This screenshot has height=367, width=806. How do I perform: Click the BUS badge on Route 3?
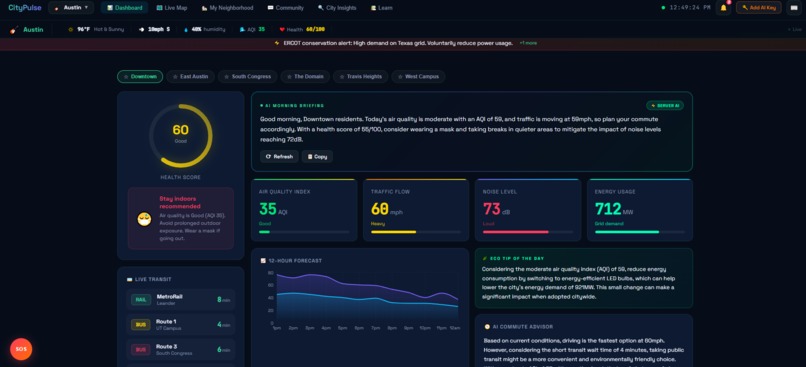pos(140,350)
